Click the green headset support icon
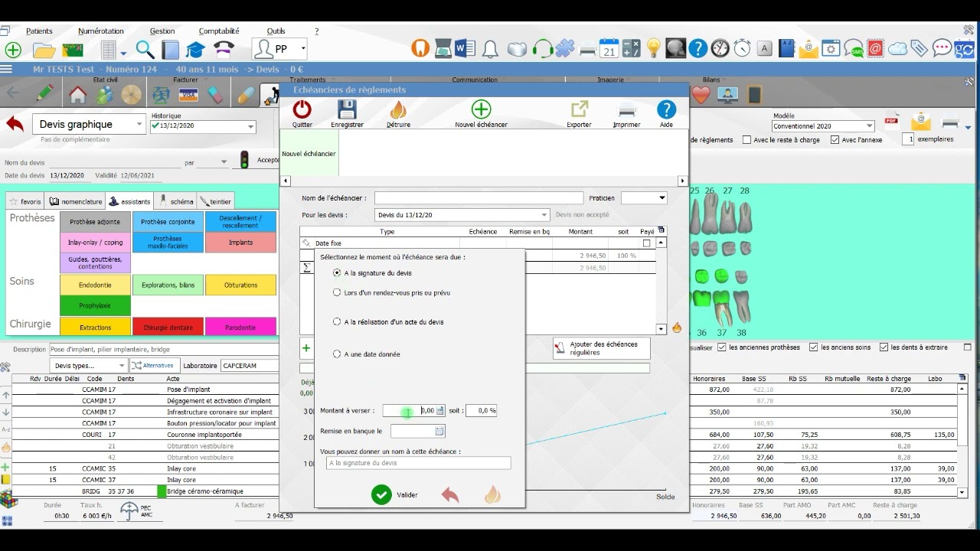 click(542, 49)
